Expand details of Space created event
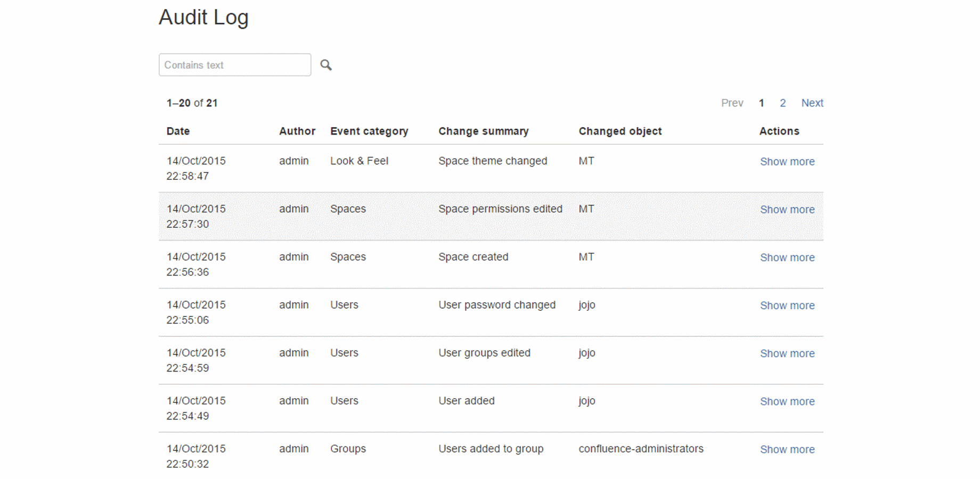 787,258
